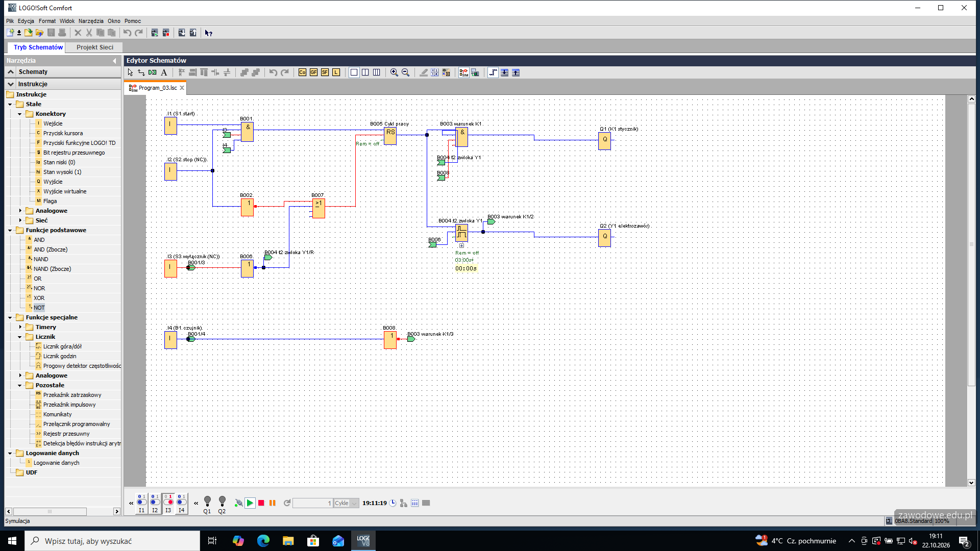This screenshot has height=551, width=980.
Task: Toggle input switch I3
Action: (x=168, y=503)
